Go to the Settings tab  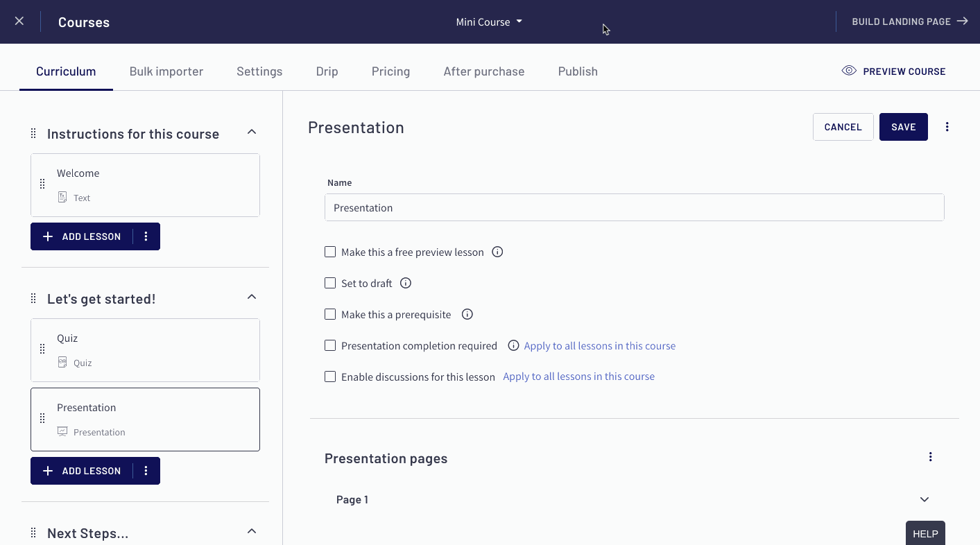[x=259, y=71]
